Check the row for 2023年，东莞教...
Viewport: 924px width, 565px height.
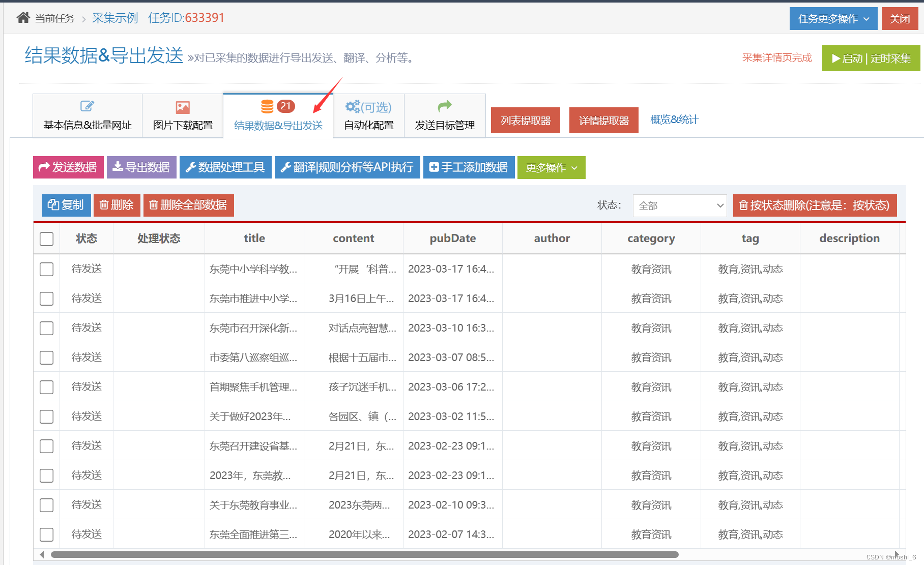click(46, 475)
